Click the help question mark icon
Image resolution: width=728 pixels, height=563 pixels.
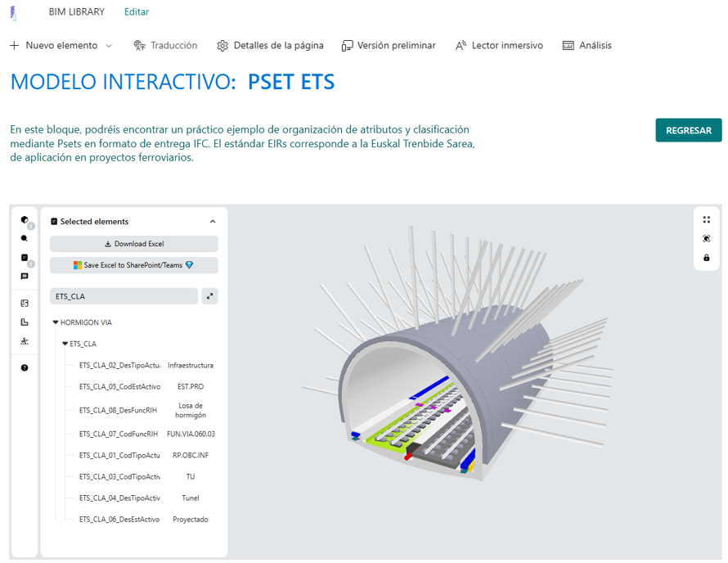[25, 368]
